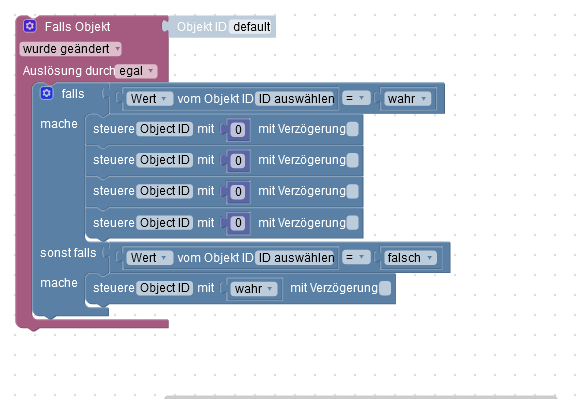Viewport: 576px width, 399px height.
Task: Toggle Verzögerung checkbox on second steuere block
Action: click(x=352, y=160)
